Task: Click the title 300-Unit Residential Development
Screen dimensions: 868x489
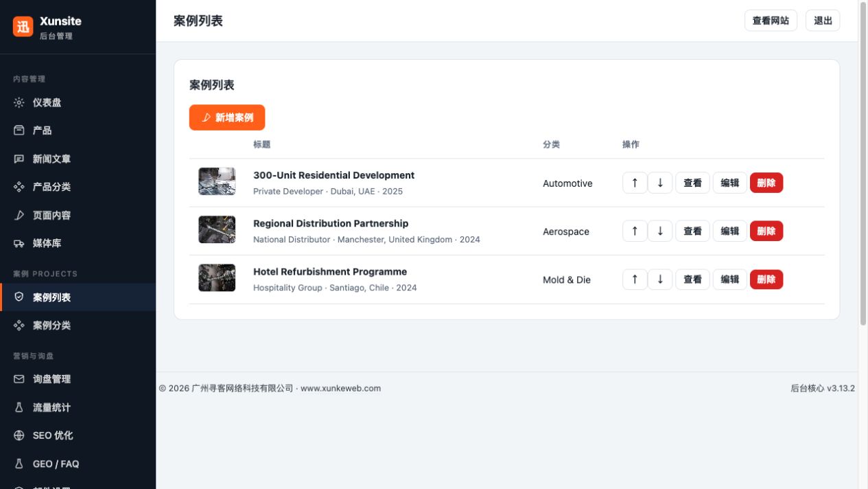Action: (333, 175)
